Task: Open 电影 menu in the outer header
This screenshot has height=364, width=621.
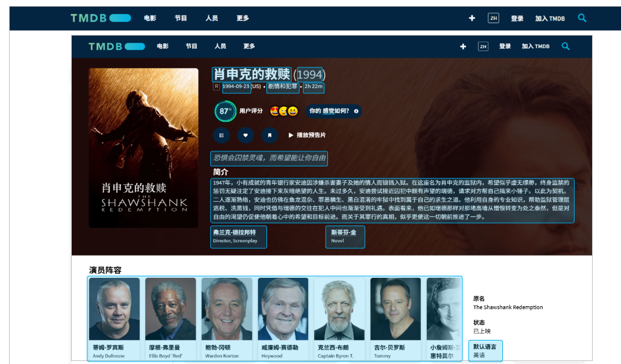Action: (150, 18)
